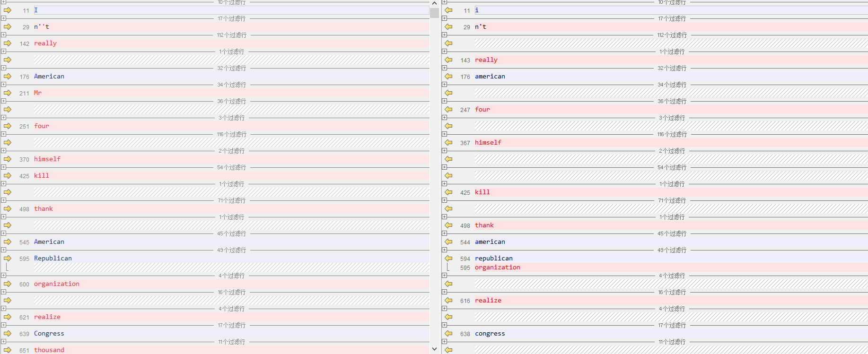Image resolution: width=868 pixels, height=354 pixels.
Task: Click copy arrow beside right line 143 really
Action: [x=448, y=60]
